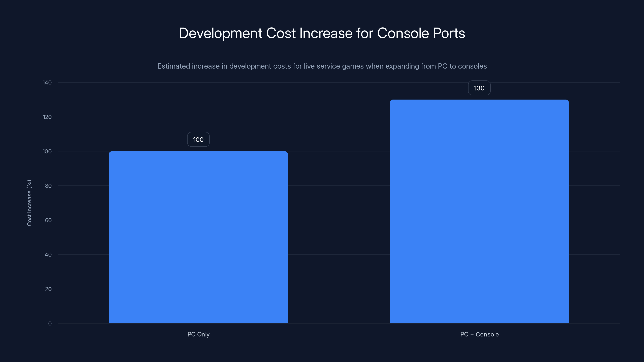The height and width of the screenshot is (362, 644).
Task: Click the PC + Console axis label
Action: click(479, 334)
